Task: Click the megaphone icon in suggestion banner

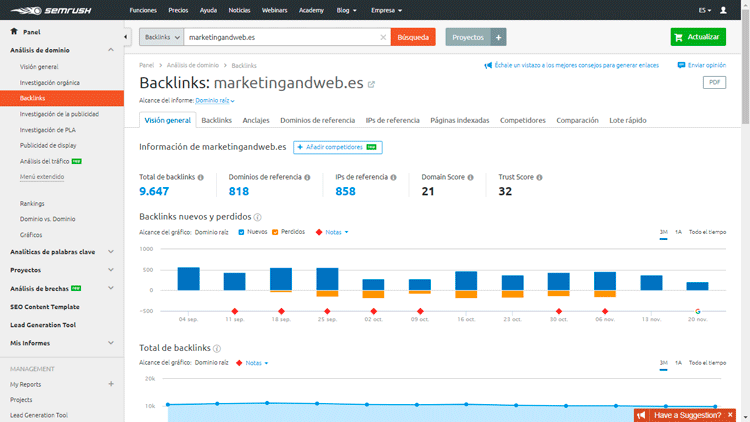Action: click(641, 415)
